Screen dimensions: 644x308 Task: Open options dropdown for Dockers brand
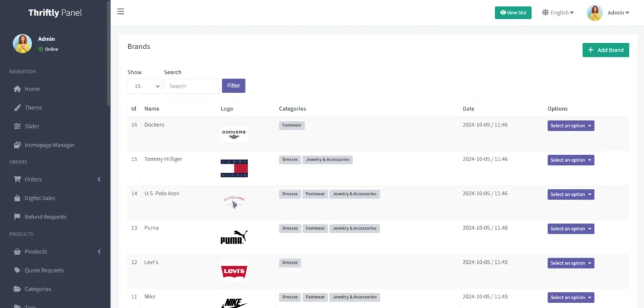click(570, 125)
